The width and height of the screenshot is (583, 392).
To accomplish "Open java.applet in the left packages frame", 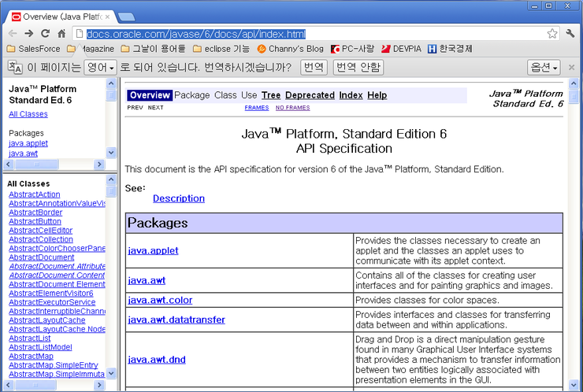I will coord(28,143).
